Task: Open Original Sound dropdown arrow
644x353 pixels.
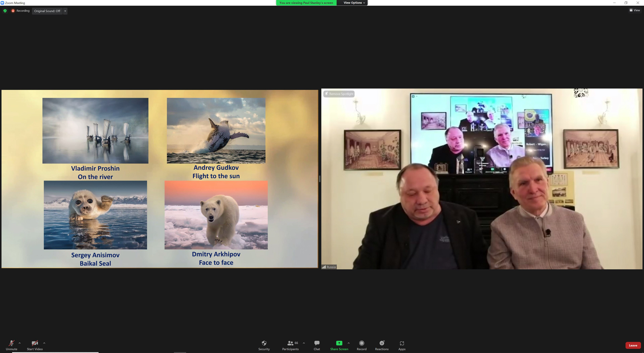Action: [65, 11]
